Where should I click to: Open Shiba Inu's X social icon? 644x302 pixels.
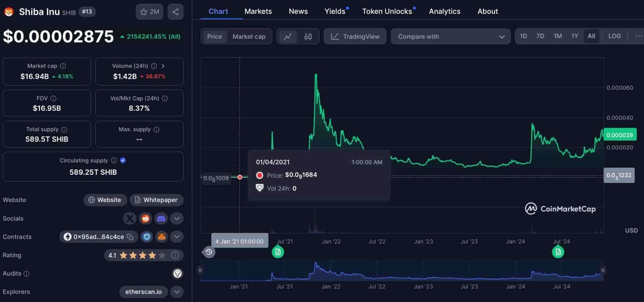coord(129,218)
